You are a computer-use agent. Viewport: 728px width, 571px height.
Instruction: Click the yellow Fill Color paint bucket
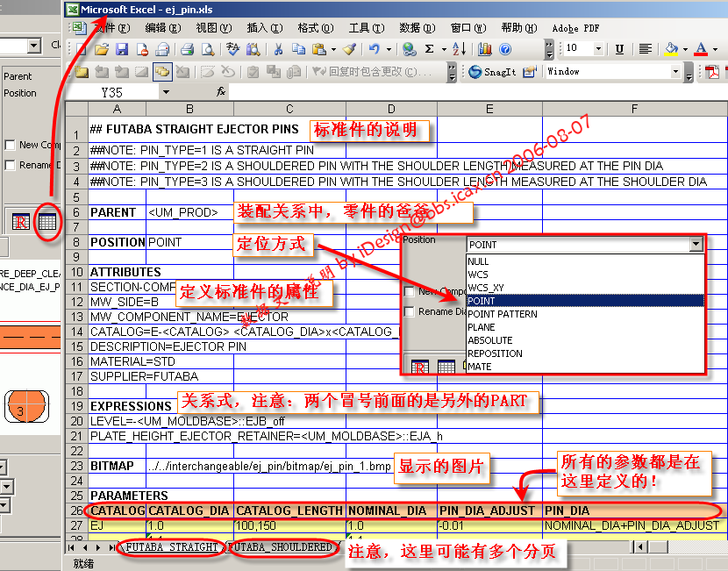[671, 49]
